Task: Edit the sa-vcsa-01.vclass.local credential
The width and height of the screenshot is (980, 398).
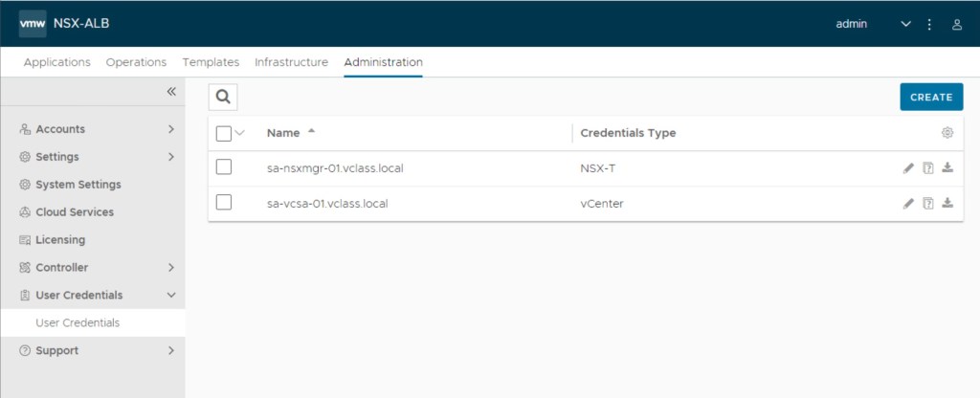Action: [908, 203]
